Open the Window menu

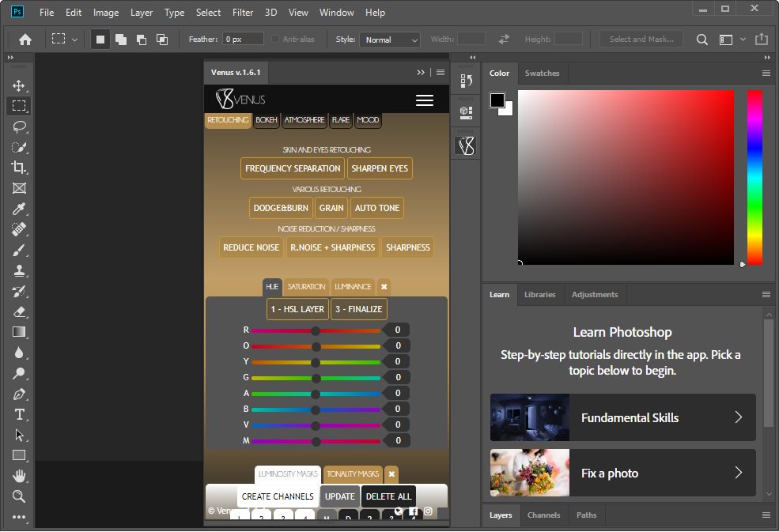336,13
